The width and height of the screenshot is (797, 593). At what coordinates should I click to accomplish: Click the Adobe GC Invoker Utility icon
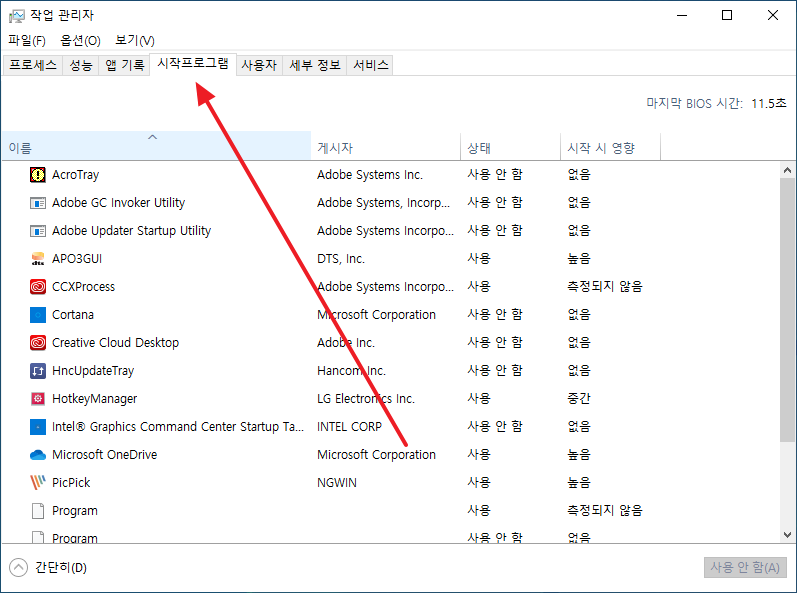click(38, 203)
